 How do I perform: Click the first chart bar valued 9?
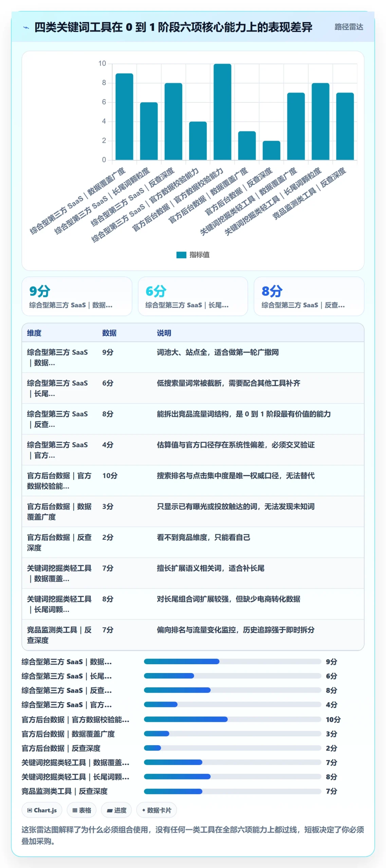point(124,117)
